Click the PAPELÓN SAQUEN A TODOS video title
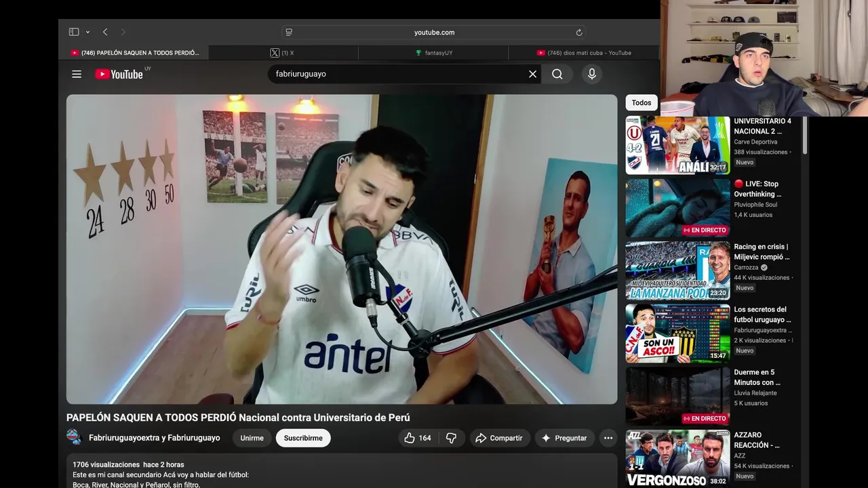The width and height of the screenshot is (868, 488). click(238, 418)
